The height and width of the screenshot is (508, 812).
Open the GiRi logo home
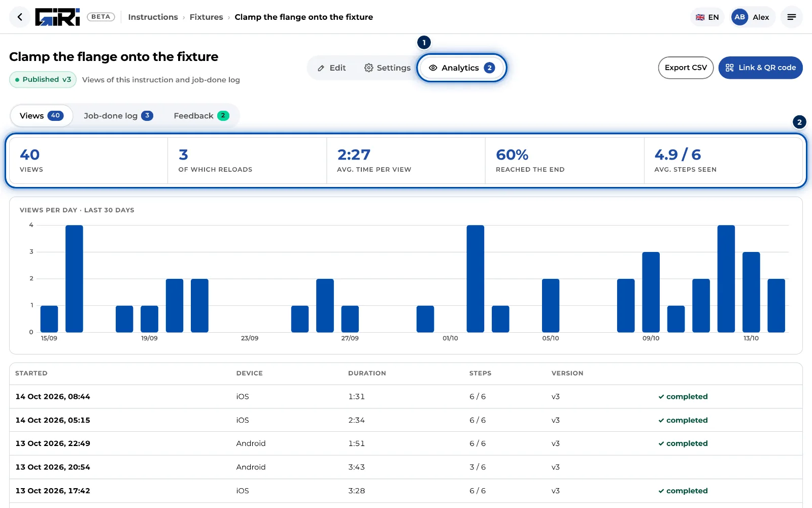[57, 17]
